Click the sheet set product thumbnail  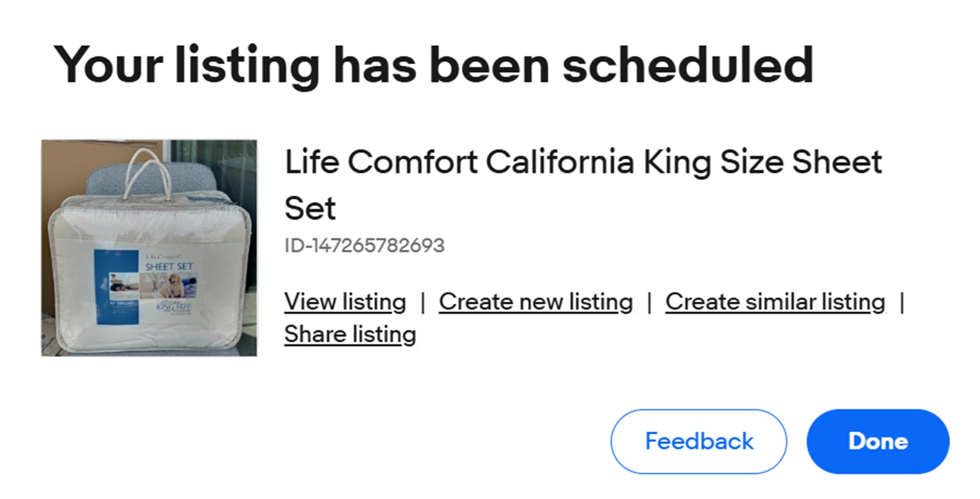pyautogui.click(x=149, y=247)
